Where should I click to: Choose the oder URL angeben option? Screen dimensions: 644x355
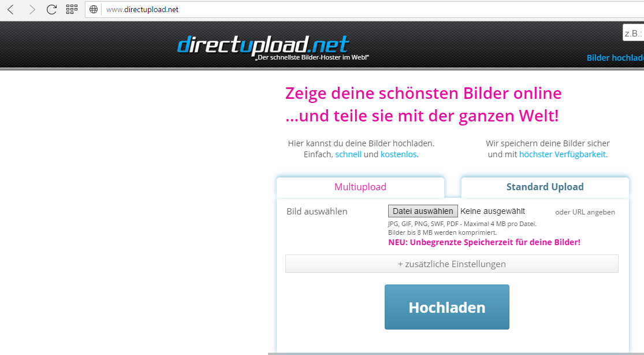coord(585,212)
